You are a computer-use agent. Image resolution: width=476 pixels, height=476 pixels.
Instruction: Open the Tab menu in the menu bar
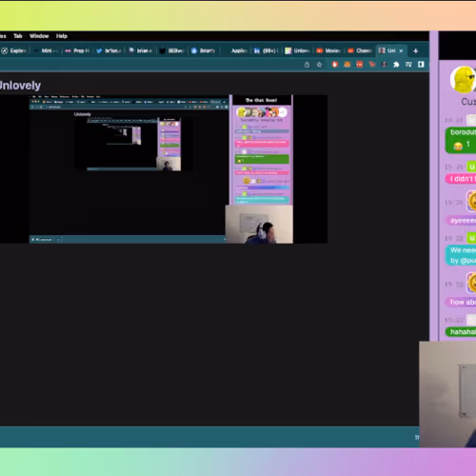click(18, 36)
